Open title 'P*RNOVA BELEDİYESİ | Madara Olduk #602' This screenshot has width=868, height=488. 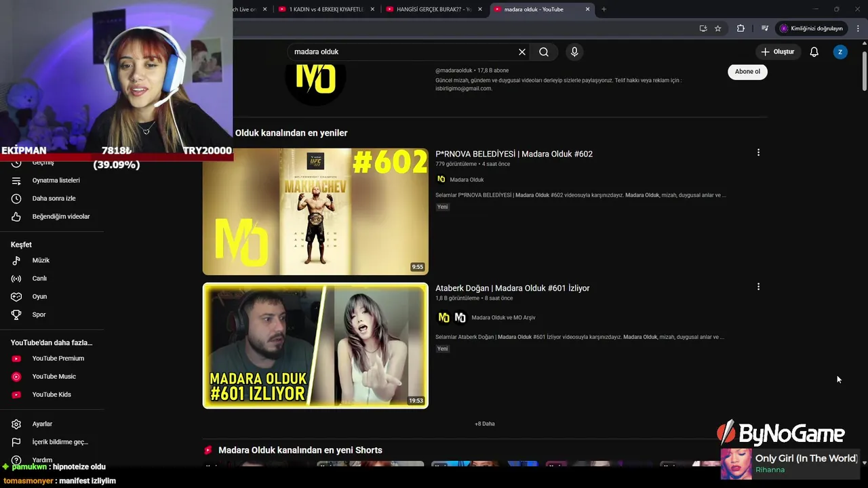[x=514, y=154]
